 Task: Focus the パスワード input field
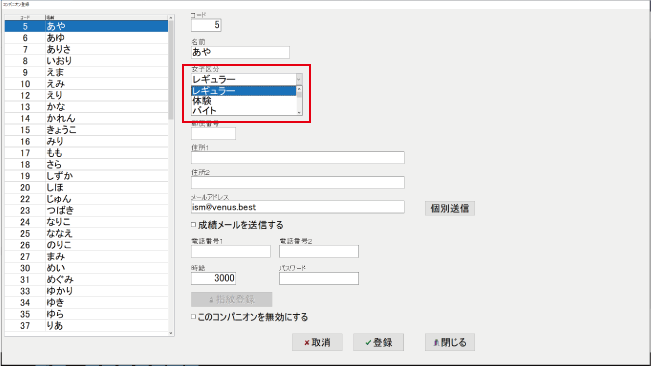click(319, 278)
